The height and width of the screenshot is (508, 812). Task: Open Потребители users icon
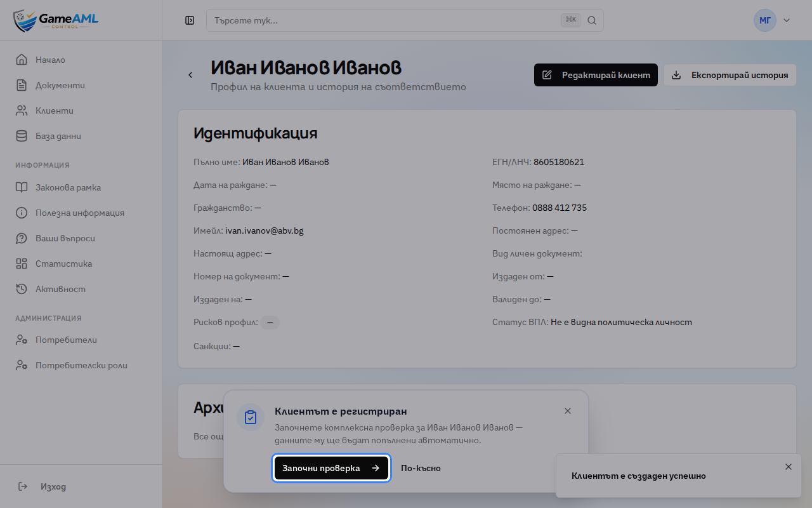pos(22,340)
